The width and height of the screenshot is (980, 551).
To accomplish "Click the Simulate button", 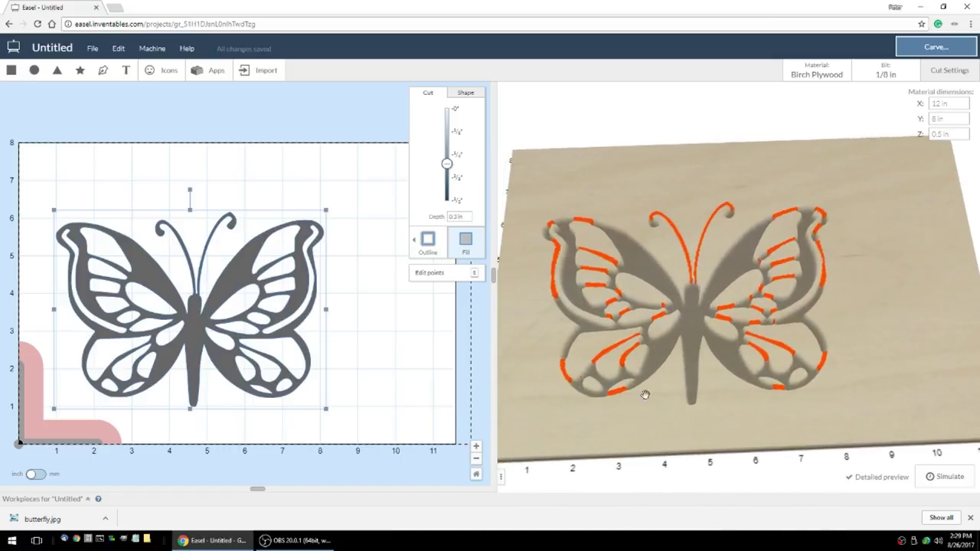I will click(945, 477).
